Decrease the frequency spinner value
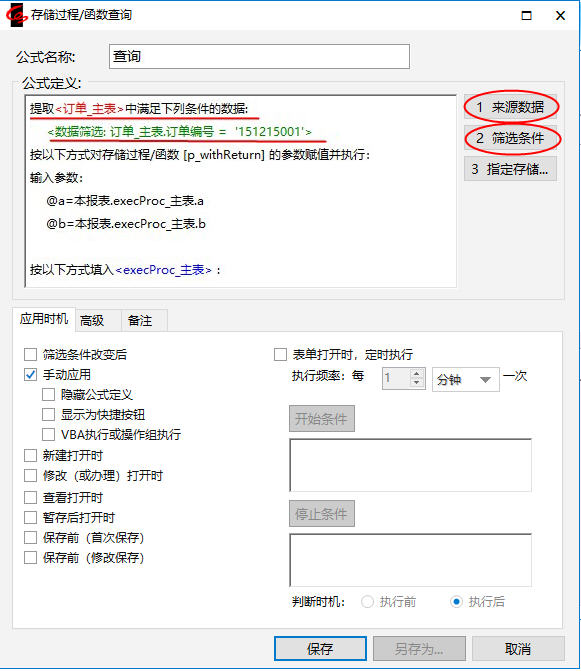The width and height of the screenshot is (581, 671). (416, 383)
